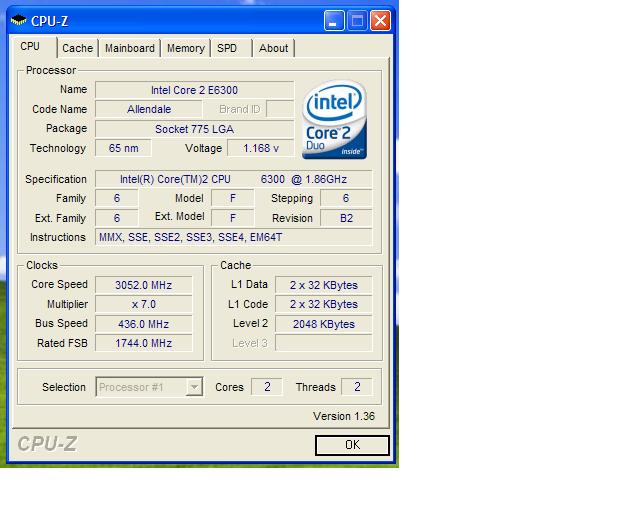Image resolution: width=640 pixels, height=512 pixels.
Task: Minimize the CPU-Z window
Action: [334, 20]
